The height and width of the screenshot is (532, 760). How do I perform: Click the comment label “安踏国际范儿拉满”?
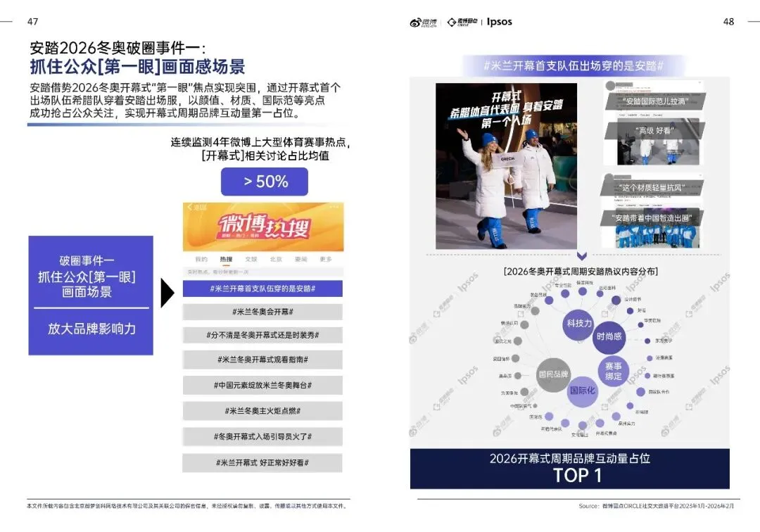655,101
